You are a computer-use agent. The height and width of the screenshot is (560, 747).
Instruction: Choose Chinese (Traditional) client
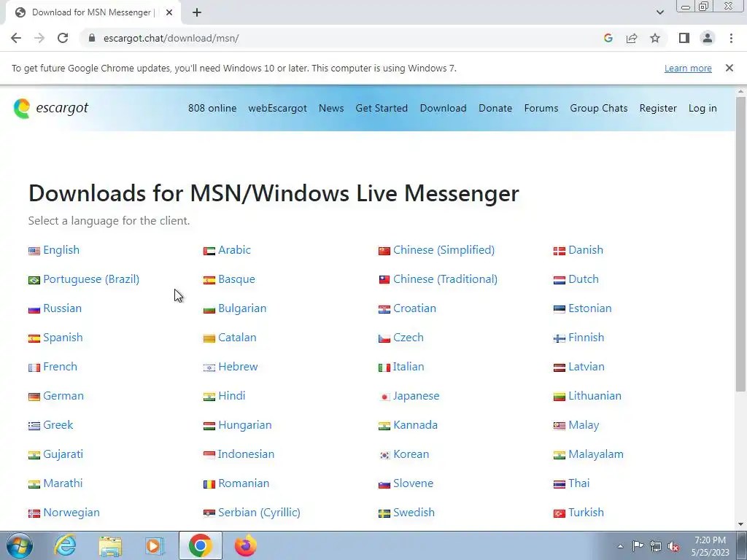tap(446, 279)
